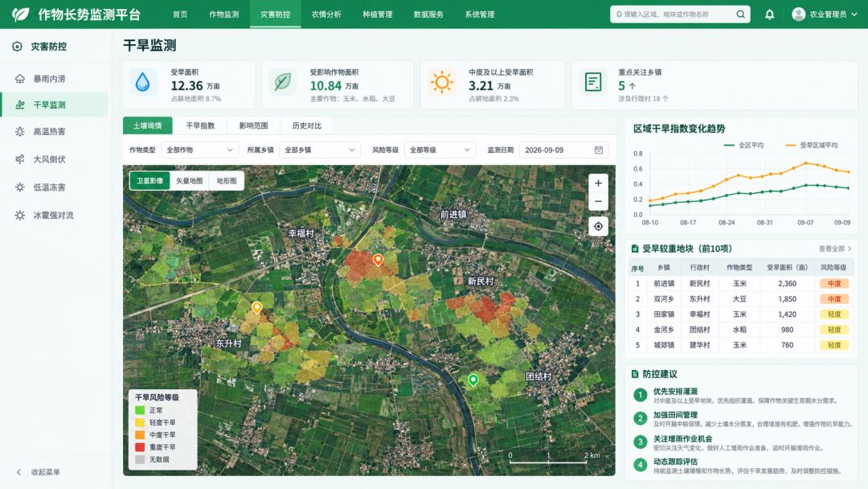The height and width of the screenshot is (489, 868).
Task: Switch map to 矢量地图 mode
Action: [x=190, y=180]
